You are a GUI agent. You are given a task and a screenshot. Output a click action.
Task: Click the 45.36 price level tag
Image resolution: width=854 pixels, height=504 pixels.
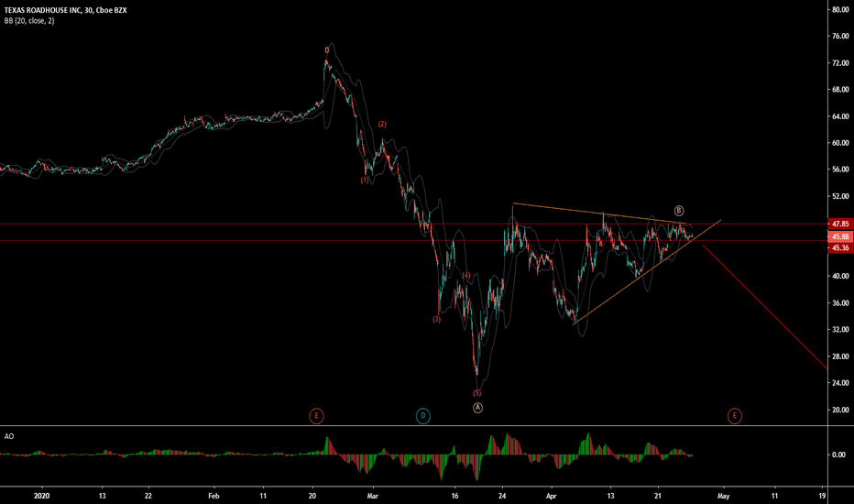[840, 248]
